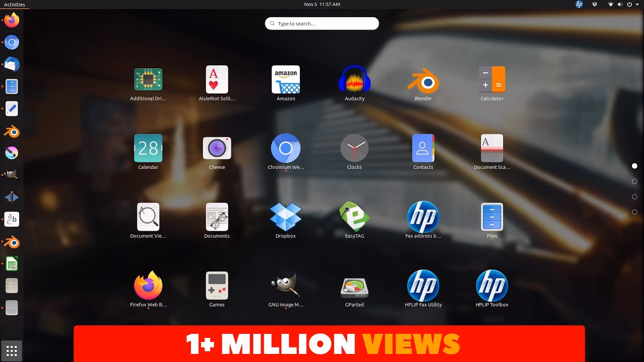Image resolution: width=644 pixels, height=362 pixels.
Task: Open the Document Scanner
Action: [492, 148]
